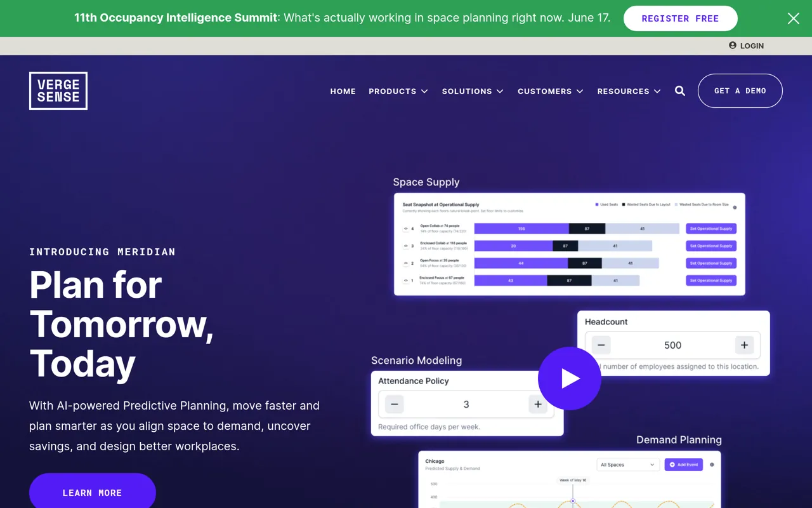Click 'Chicago' title in demand chart

tap(435, 461)
